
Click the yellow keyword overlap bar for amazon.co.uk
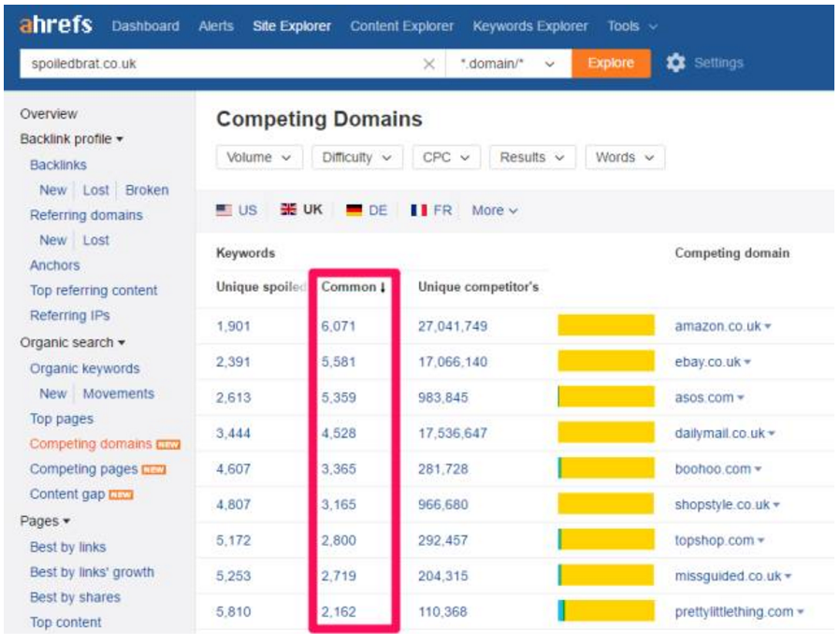tap(606, 325)
